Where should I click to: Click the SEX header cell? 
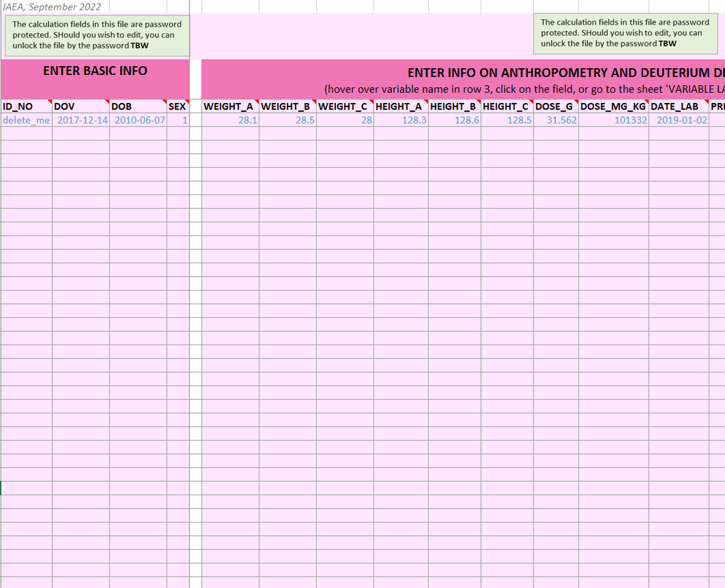pyautogui.click(x=177, y=107)
